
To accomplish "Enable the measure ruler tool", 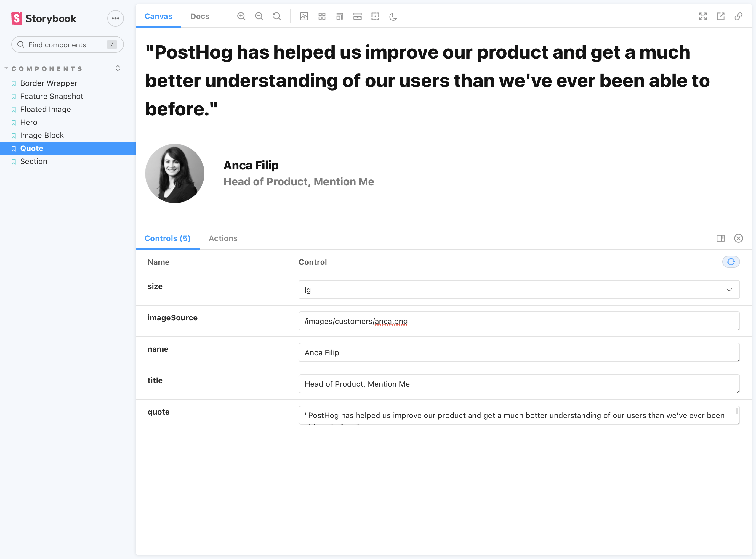I will (x=358, y=16).
